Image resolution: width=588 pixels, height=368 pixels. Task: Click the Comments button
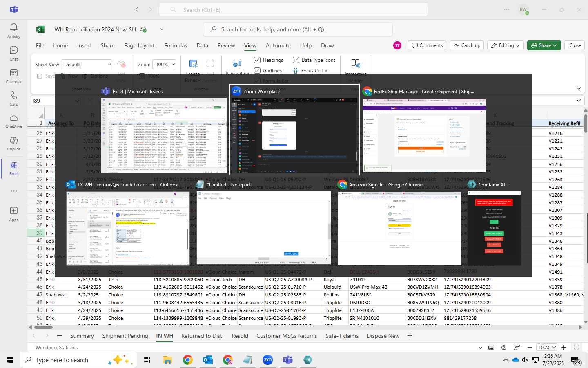[x=427, y=45]
